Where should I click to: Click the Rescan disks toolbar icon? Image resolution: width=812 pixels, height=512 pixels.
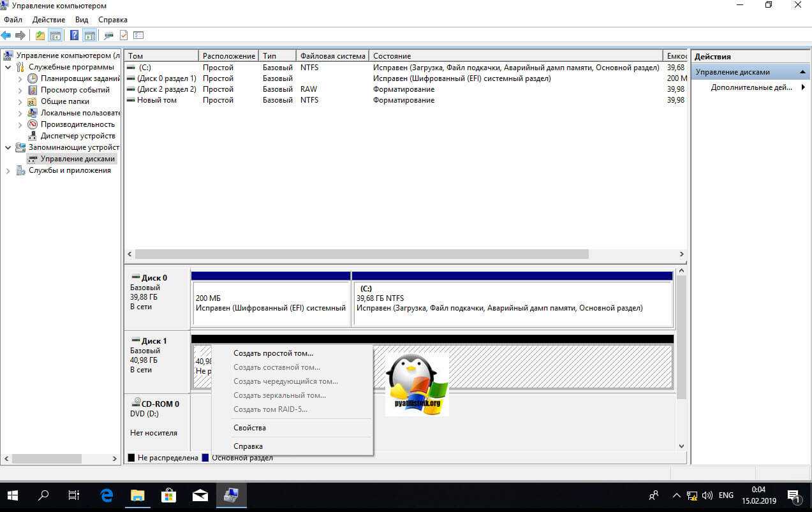(x=108, y=36)
